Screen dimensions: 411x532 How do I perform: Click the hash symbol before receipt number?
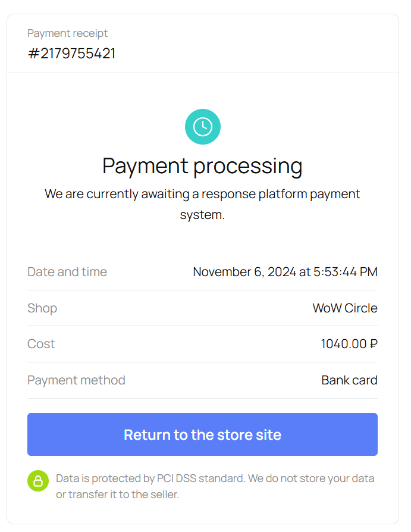(x=33, y=54)
